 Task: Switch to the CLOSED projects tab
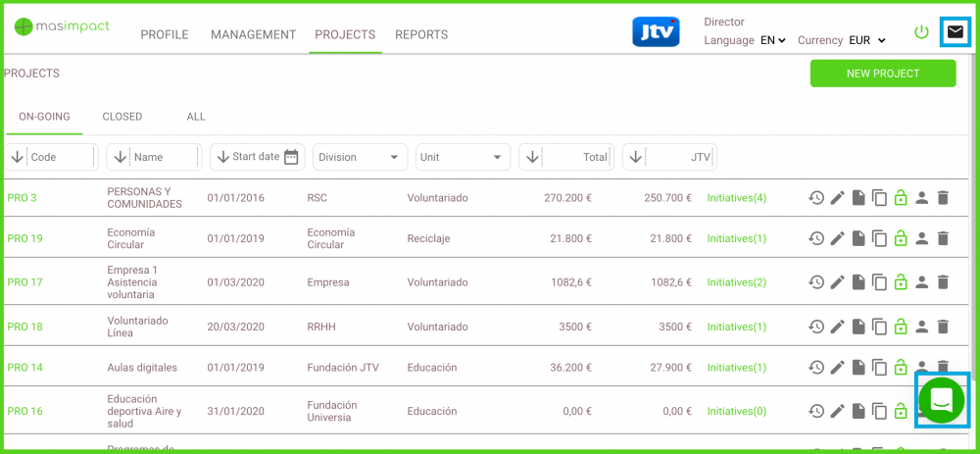[122, 117]
